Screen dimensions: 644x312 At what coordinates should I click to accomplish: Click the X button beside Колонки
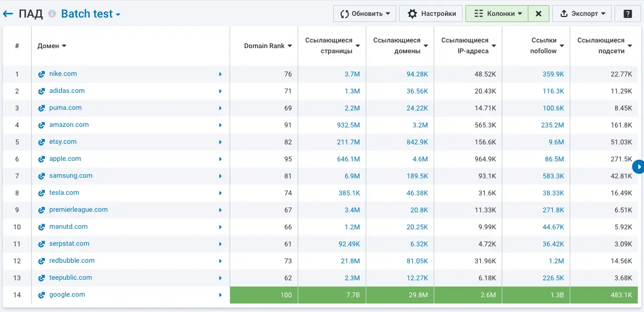pos(538,14)
